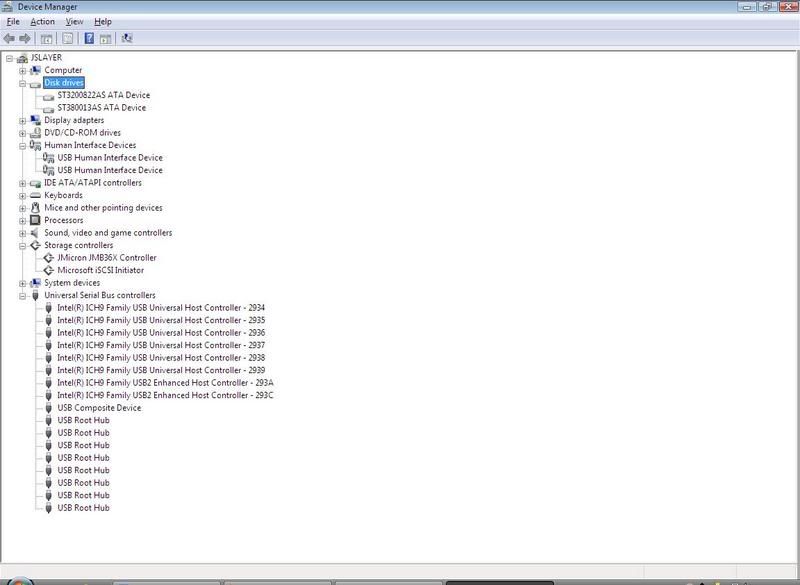Click the Universal Serial Bus controllers plug icon
Screen dimensions: 800x585
point(35,295)
